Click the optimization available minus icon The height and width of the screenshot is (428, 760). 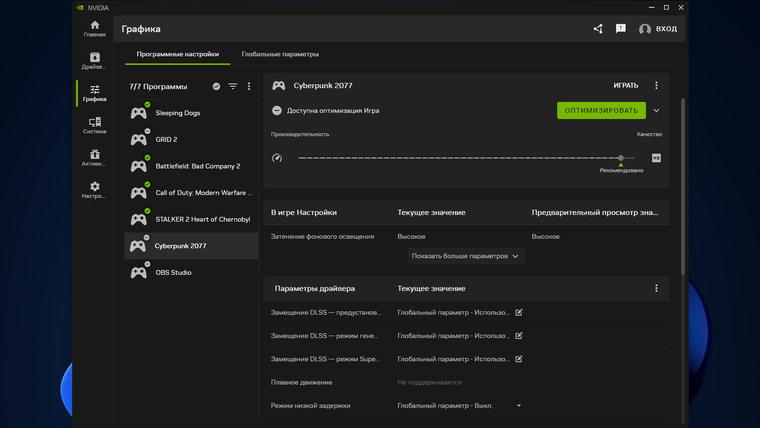click(277, 111)
